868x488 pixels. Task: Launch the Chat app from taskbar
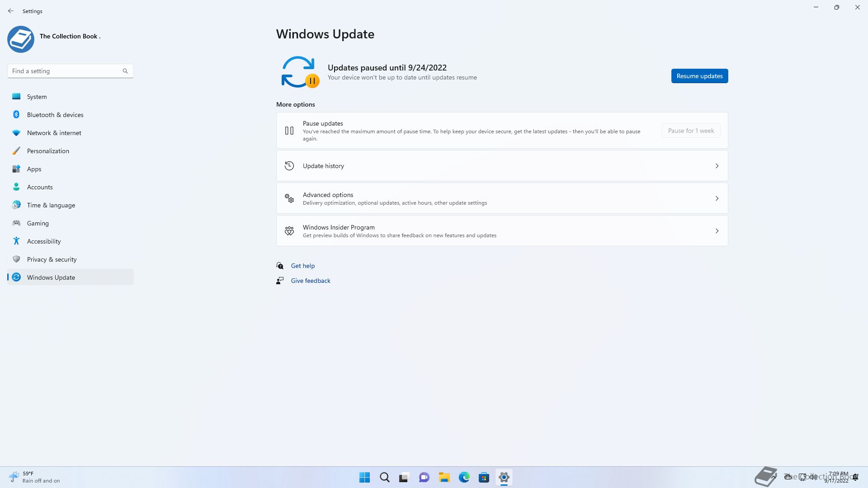pos(424,477)
